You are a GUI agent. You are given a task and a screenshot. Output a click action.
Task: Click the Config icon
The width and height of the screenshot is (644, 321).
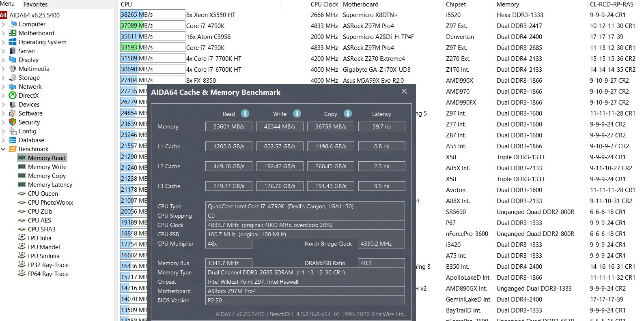(13, 131)
